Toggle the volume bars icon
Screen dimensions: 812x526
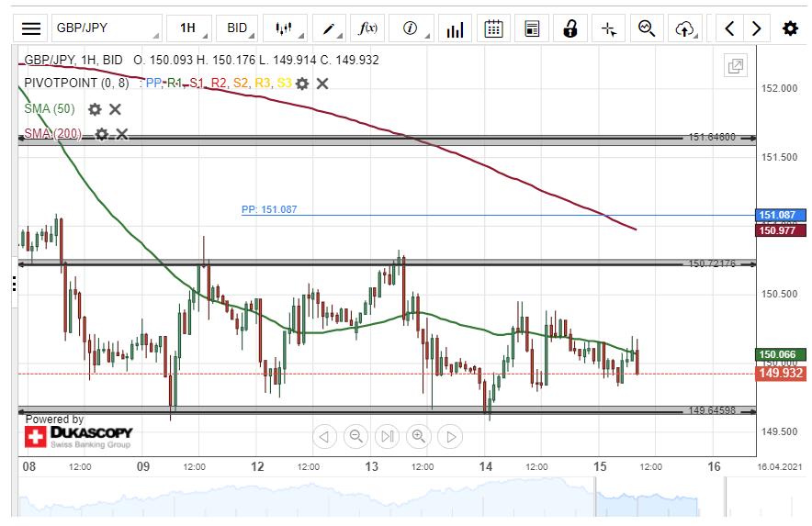pyautogui.click(x=455, y=28)
